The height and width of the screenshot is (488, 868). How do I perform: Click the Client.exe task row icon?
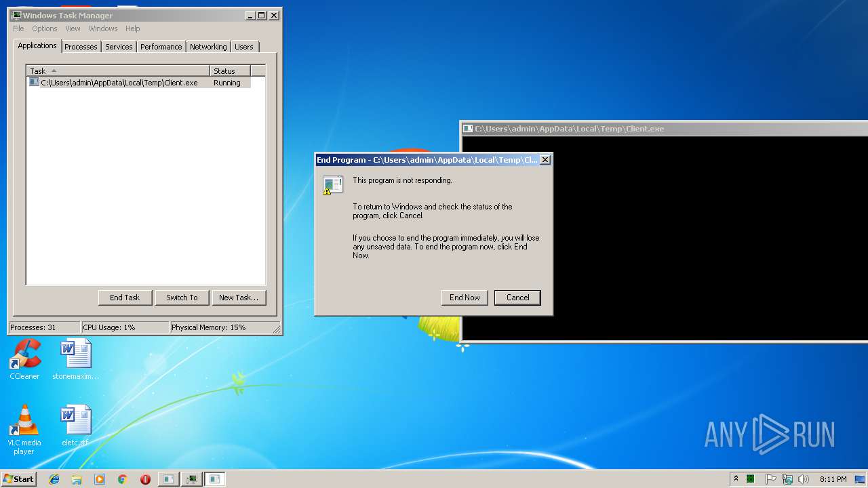coord(34,82)
